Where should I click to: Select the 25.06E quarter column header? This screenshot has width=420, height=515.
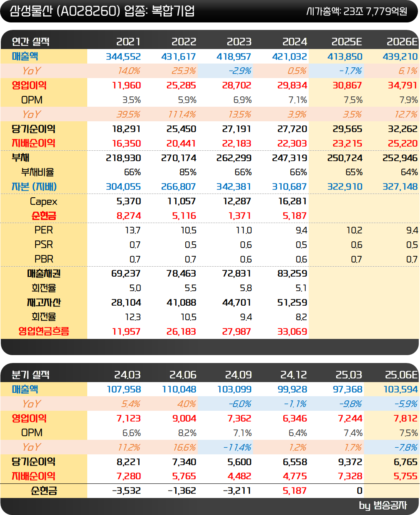(x=401, y=375)
